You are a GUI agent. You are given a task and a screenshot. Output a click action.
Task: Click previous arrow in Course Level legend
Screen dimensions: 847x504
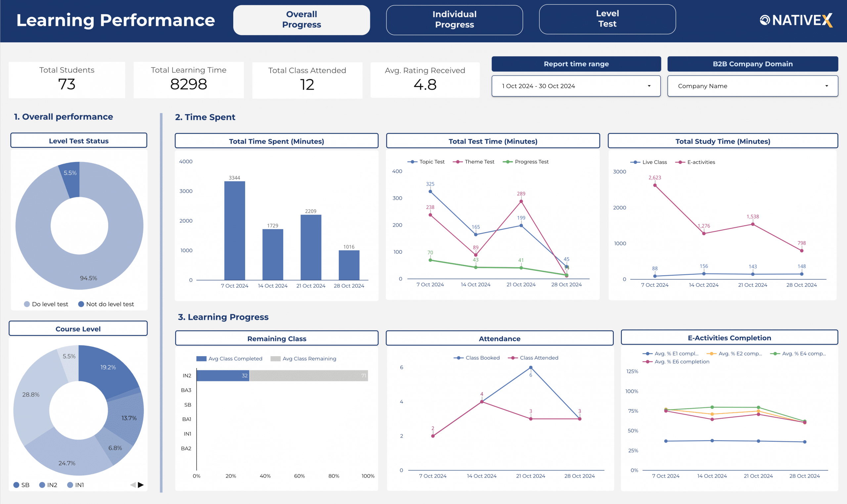click(133, 485)
